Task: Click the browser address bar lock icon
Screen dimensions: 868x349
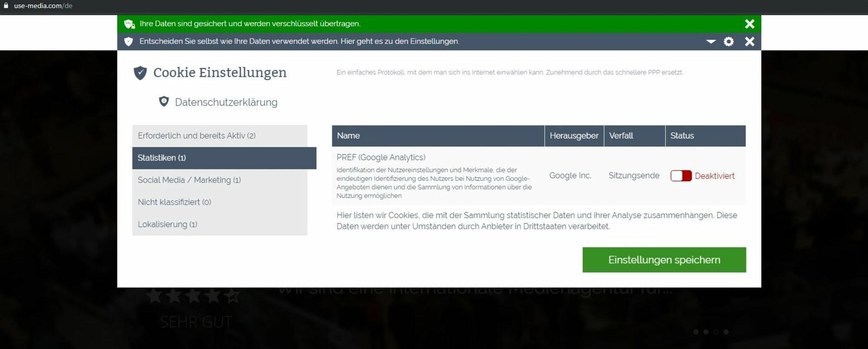Action: tap(6, 6)
